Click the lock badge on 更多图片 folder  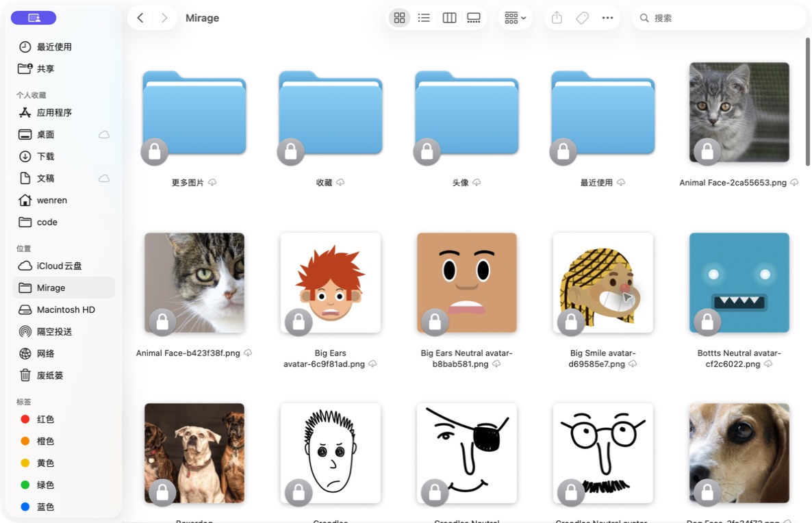point(154,152)
